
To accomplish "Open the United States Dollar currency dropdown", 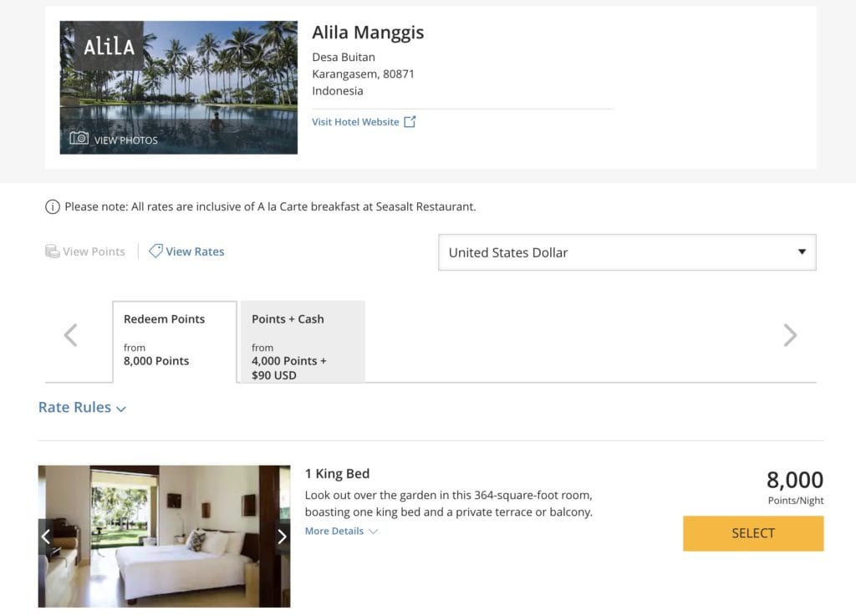I will point(627,252).
